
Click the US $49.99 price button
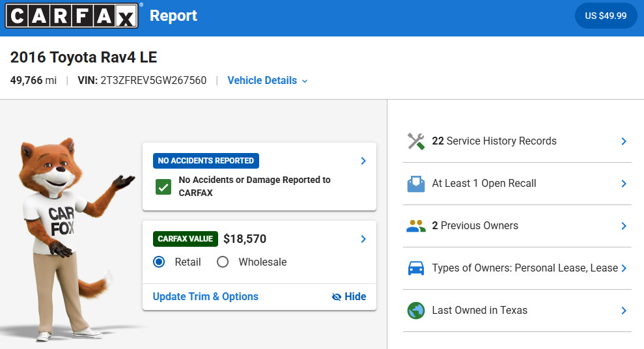(x=606, y=16)
